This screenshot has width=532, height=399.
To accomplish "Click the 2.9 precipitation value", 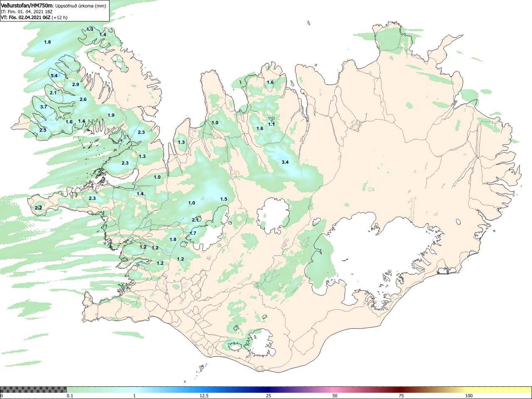I will [75, 84].
